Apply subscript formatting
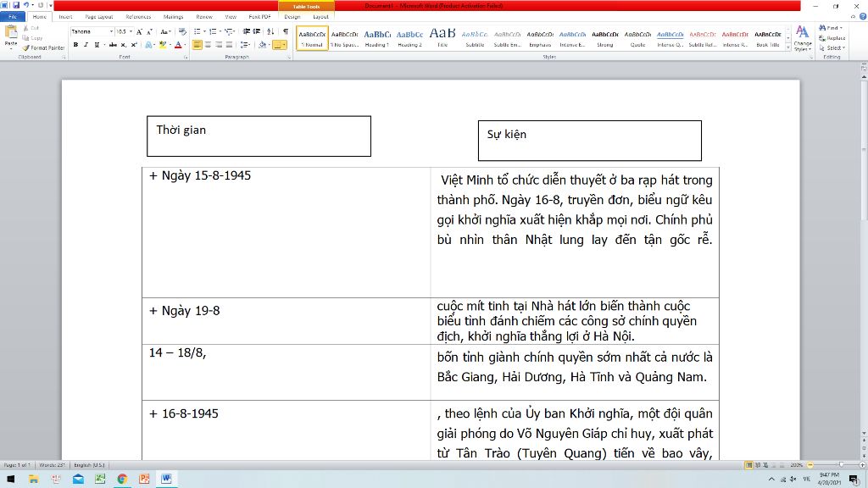 (x=124, y=45)
